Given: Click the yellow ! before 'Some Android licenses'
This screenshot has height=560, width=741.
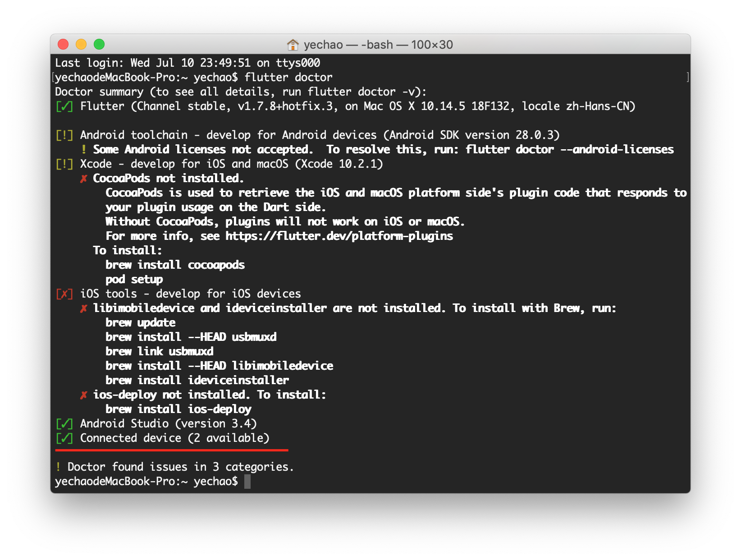Looking at the screenshot, I should point(83,149).
